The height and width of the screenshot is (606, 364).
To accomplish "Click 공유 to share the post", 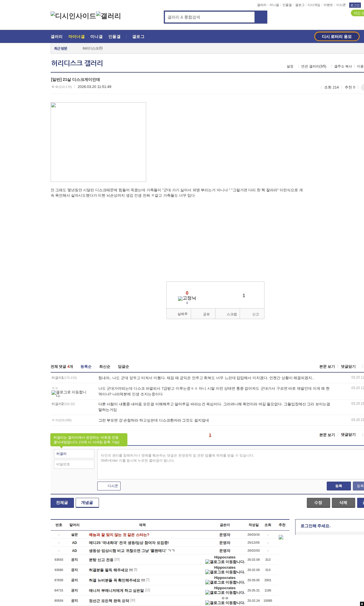I will (x=203, y=314).
